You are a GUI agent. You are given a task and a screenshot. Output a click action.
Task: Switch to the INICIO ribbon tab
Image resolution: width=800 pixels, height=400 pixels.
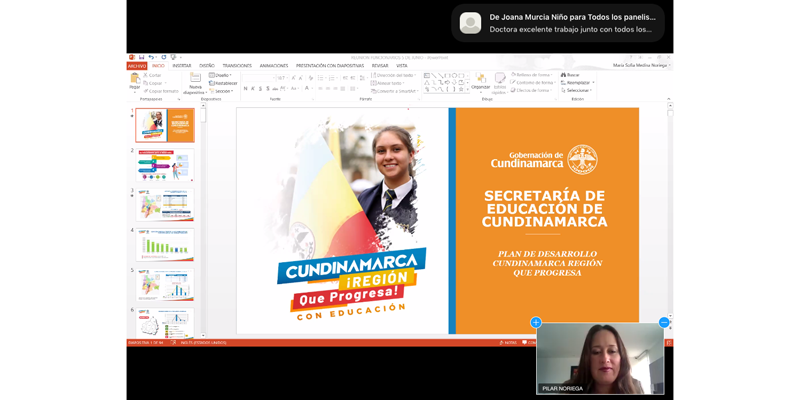click(x=158, y=66)
